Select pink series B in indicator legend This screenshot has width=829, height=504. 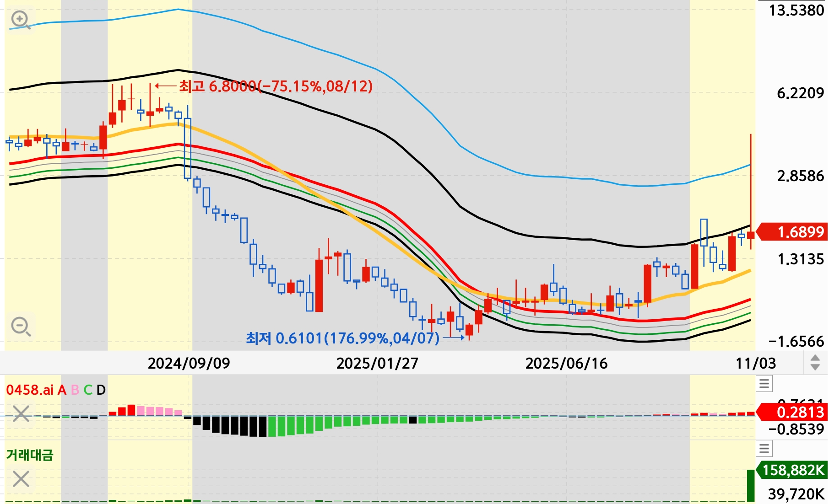76,390
